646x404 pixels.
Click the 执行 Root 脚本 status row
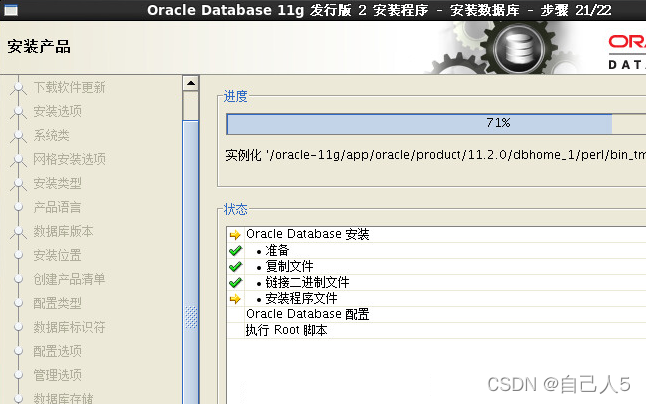coord(436,330)
